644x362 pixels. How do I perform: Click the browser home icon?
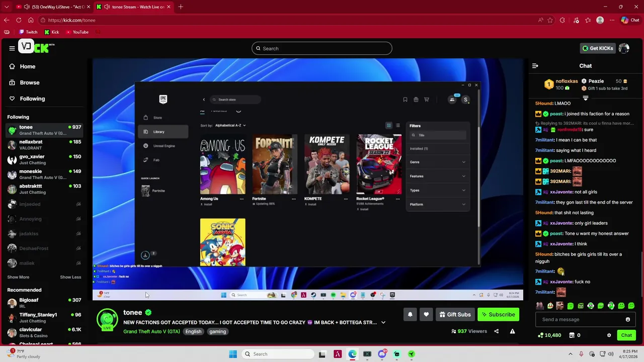click(31, 20)
